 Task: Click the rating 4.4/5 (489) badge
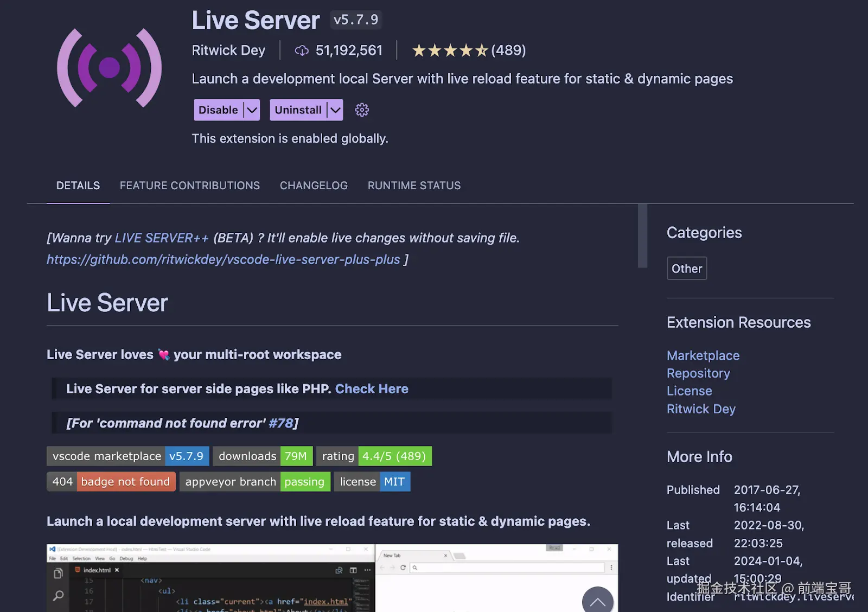pos(374,456)
